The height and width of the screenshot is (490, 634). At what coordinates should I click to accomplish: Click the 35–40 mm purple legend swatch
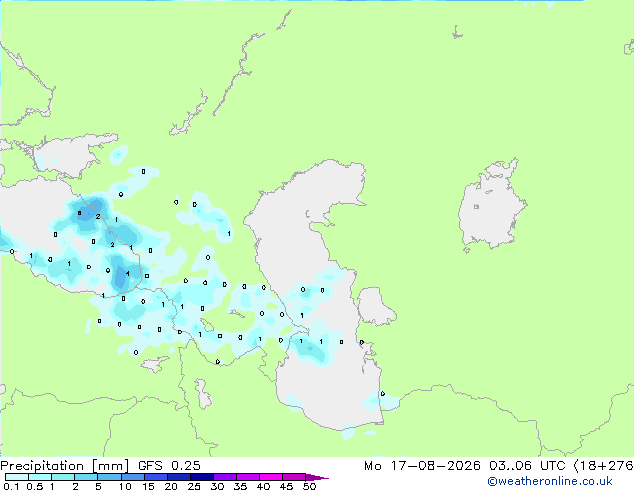(248, 477)
